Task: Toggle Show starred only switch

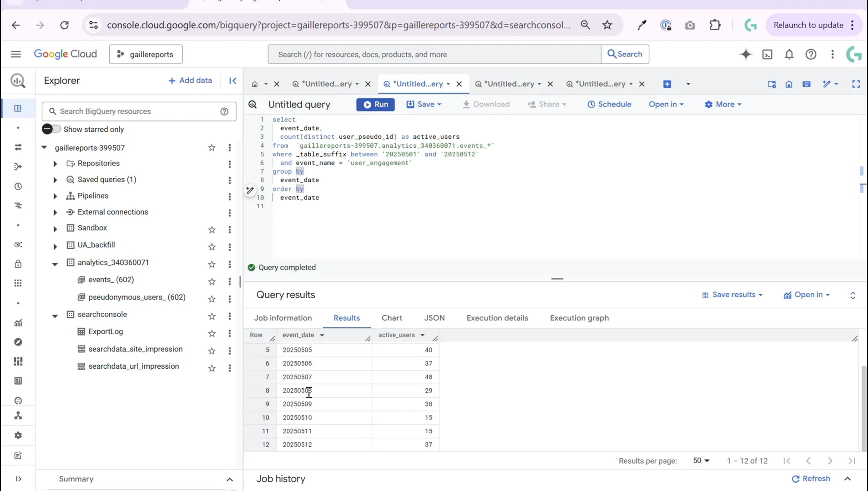Action: coord(51,129)
